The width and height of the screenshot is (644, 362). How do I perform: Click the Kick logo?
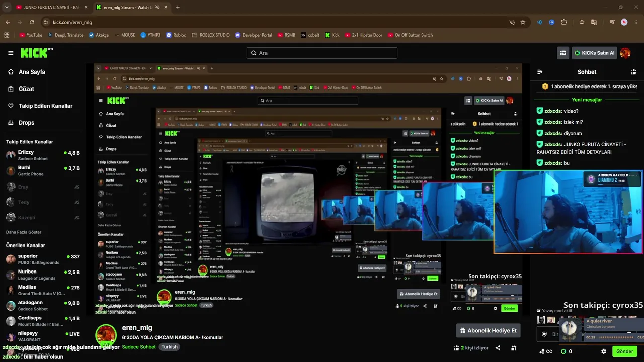36,53
